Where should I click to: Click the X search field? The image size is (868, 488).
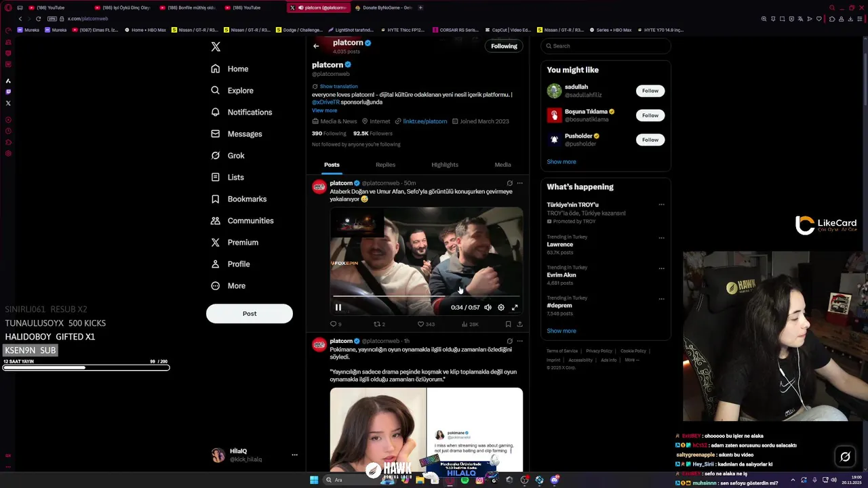(x=606, y=46)
